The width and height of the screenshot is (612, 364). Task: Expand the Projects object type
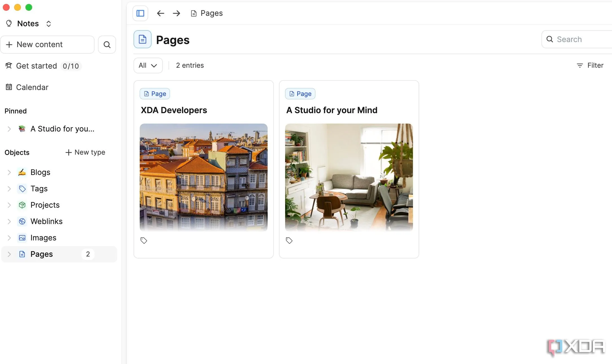click(9, 205)
